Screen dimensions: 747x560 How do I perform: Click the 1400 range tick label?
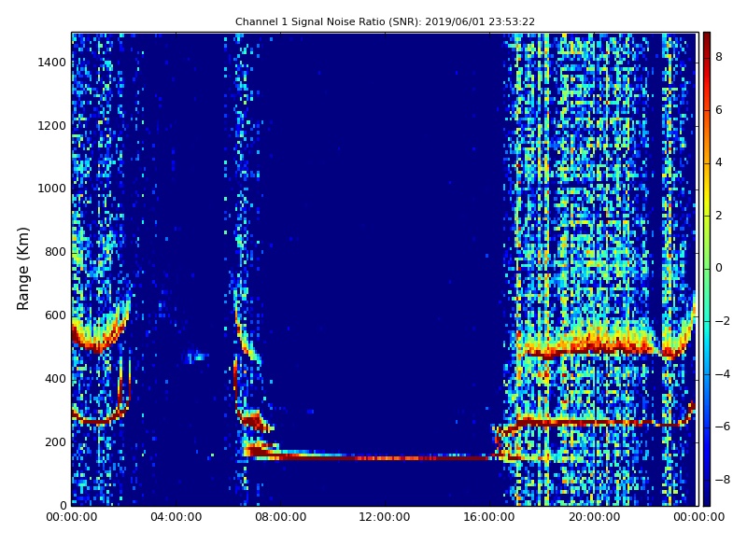point(52,63)
